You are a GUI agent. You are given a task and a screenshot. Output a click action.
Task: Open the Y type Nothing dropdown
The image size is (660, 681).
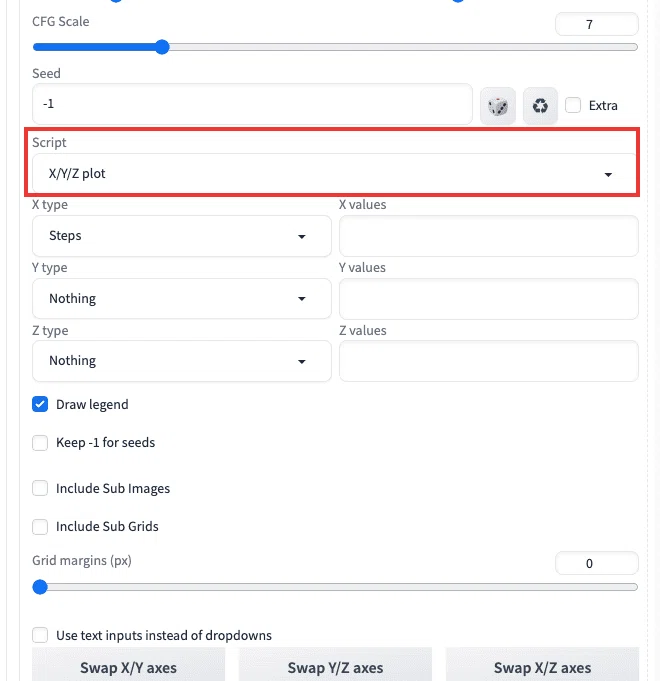182,299
